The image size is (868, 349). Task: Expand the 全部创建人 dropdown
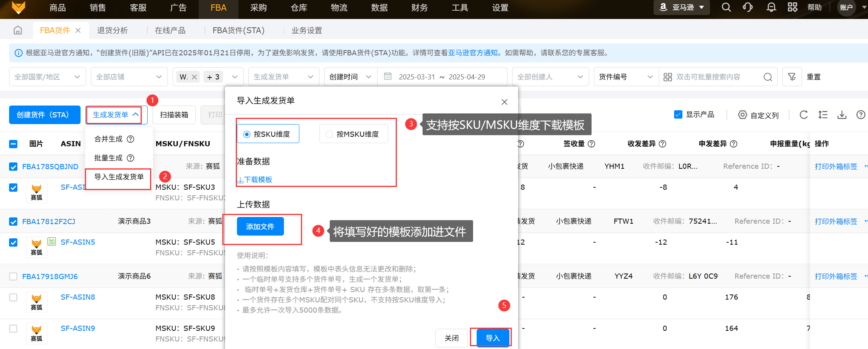point(550,77)
